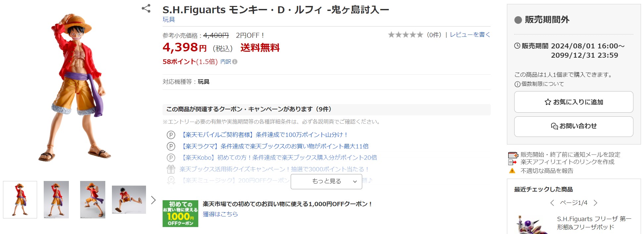This screenshot has height=234, width=644.
Task: Go to next page of recently checked items
Action: click(595, 203)
